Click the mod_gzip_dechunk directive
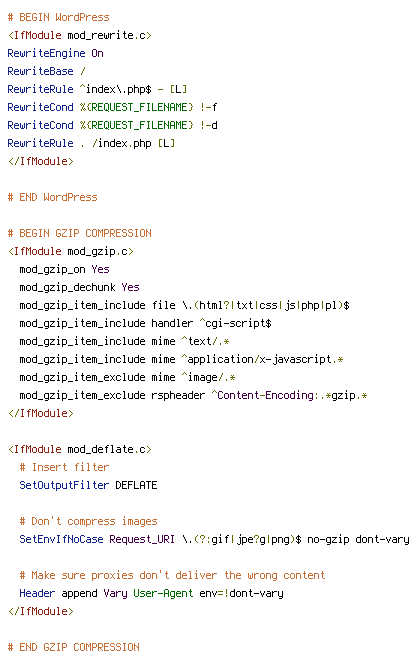Screen dimensions: 418x664 (67, 288)
